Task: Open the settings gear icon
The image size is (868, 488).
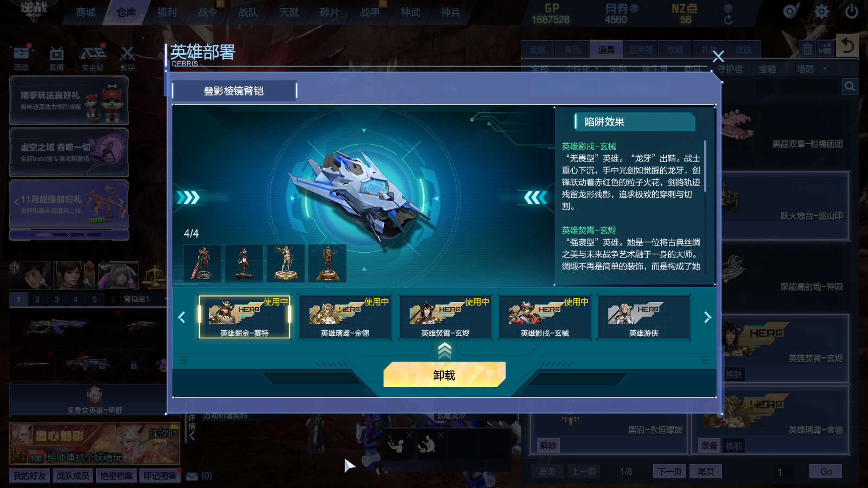Action: 821,11
